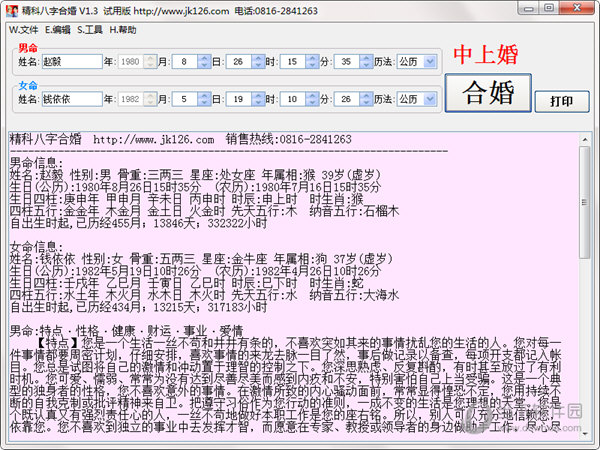Click the male minute field showing 35
The width and height of the screenshot is (600, 450).
point(346,62)
